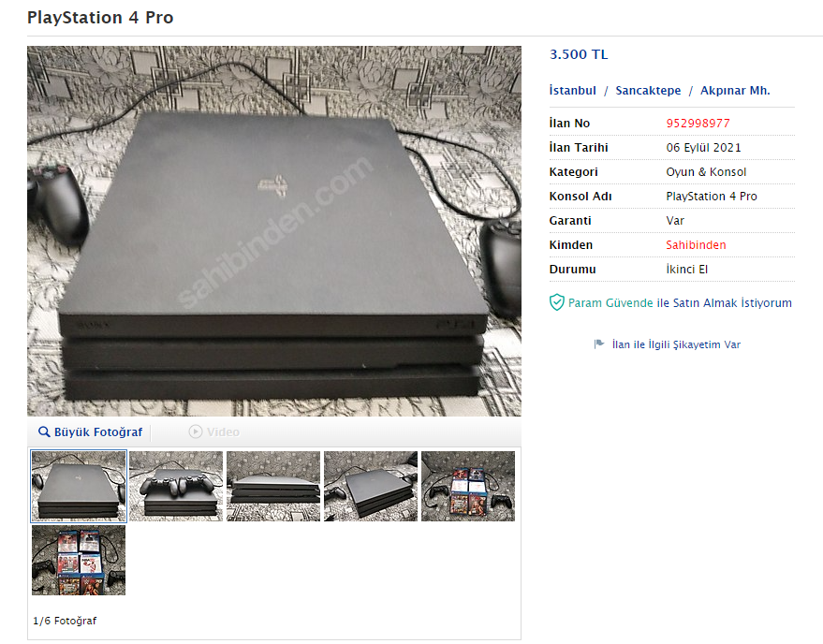Open the İstanbul location link
The width and height of the screenshot is (823, 644).
573,90
